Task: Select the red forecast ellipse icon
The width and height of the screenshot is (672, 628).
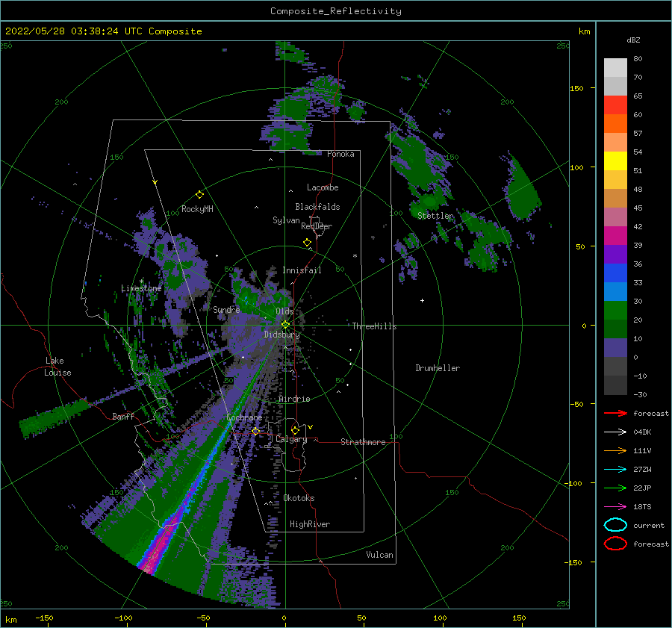Action: click(615, 544)
